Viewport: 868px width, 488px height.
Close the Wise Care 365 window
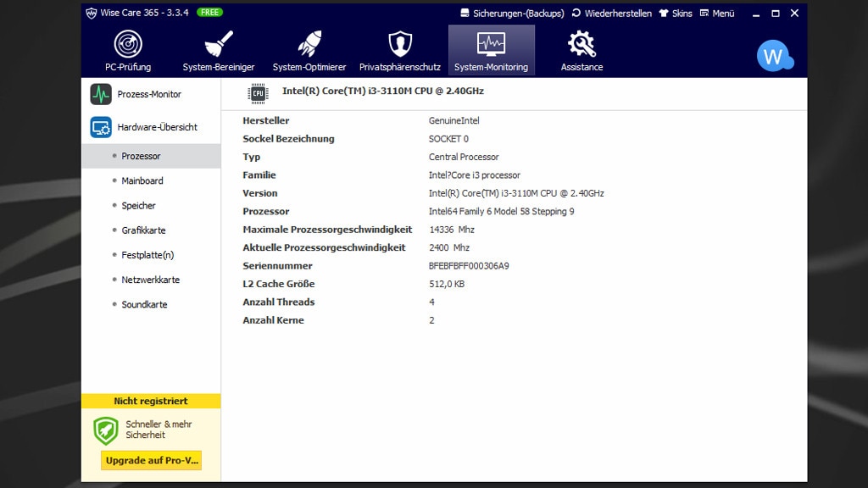click(794, 14)
